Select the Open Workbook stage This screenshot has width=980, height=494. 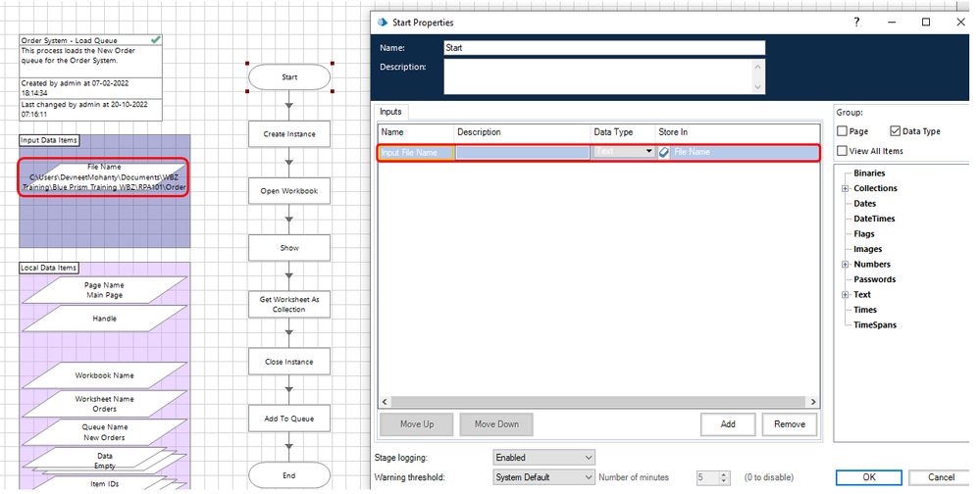coord(288,191)
